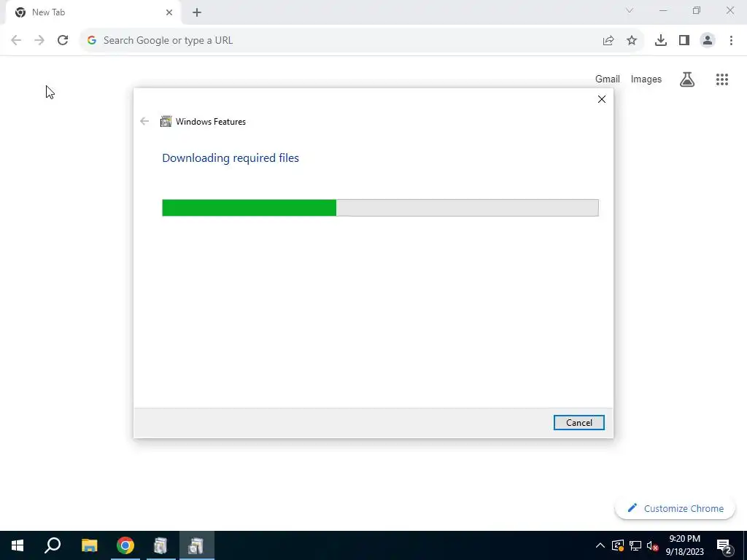Open the first Windows Features taskbar item
Viewport: 747px width, 560px height.
tap(160, 545)
